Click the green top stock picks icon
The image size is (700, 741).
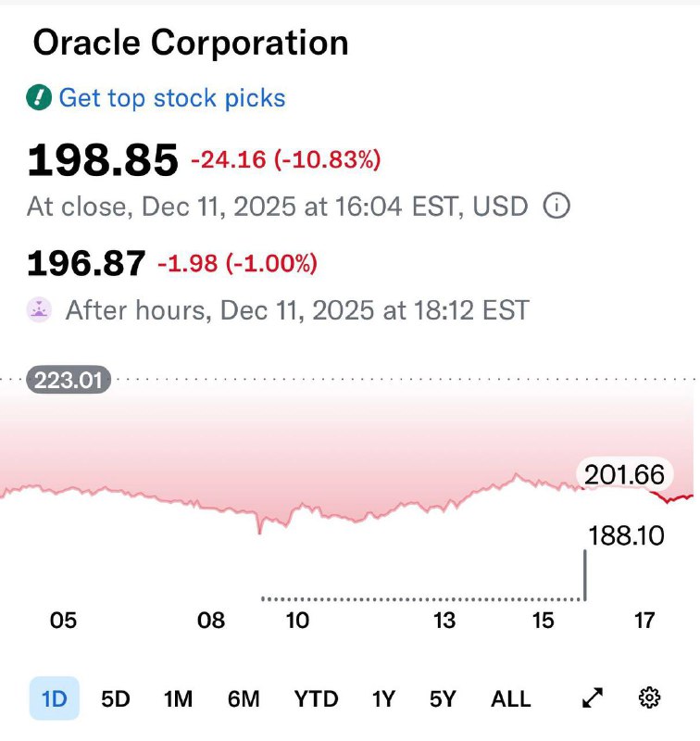39,97
